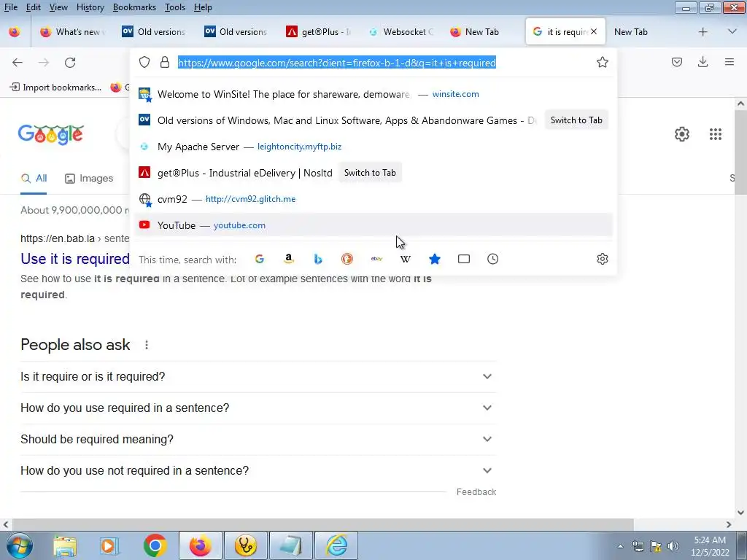The image size is (747, 560).
Task: Open the View menu
Action: tap(58, 7)
